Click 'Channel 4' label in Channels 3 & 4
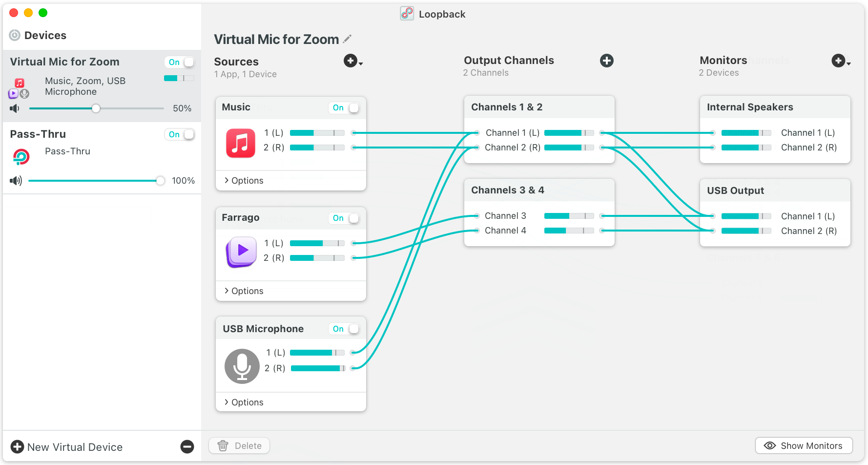Screen dimensions: 868x465 tap(505, 231)
